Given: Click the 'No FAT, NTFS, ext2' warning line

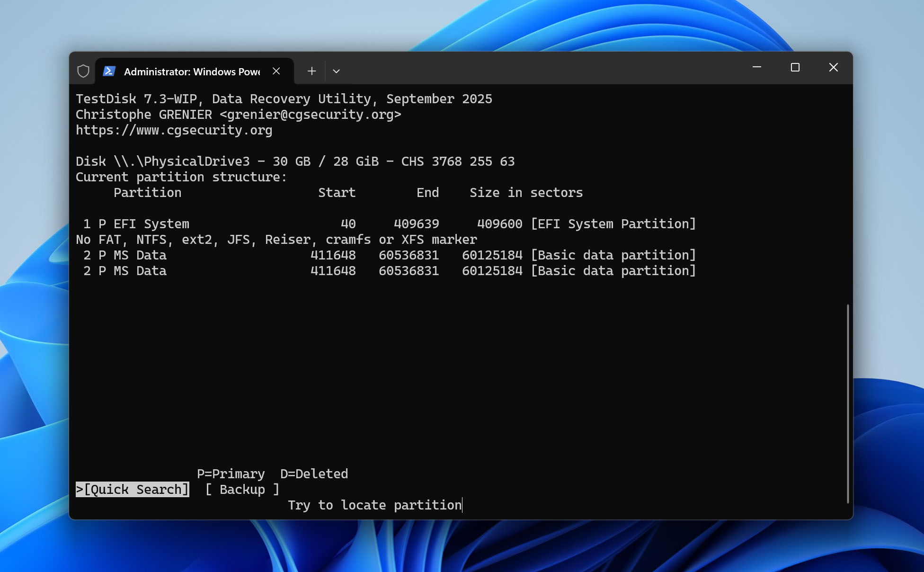Looking at the screenshot, I should tap(276, 240).
